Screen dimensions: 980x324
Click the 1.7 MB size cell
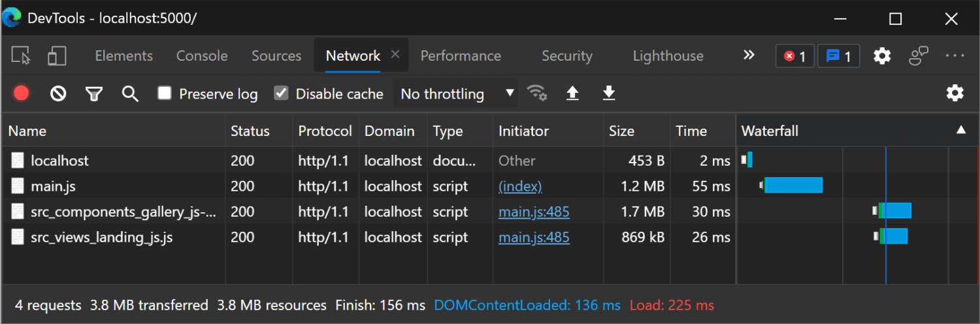pos(642,212)
